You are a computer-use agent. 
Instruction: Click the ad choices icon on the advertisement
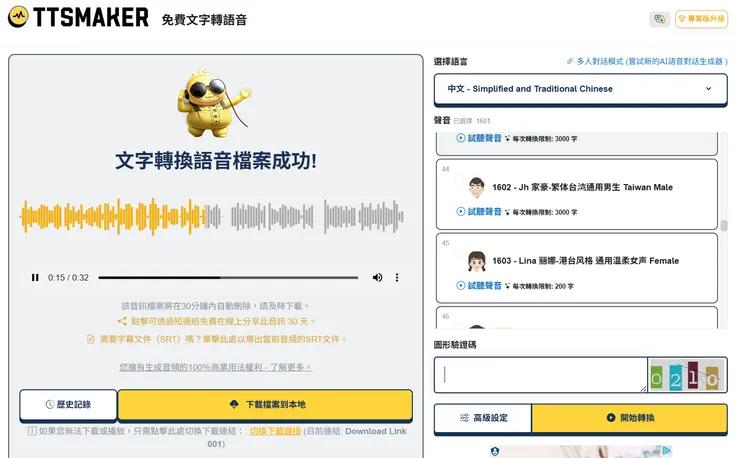tap(666, 450)
